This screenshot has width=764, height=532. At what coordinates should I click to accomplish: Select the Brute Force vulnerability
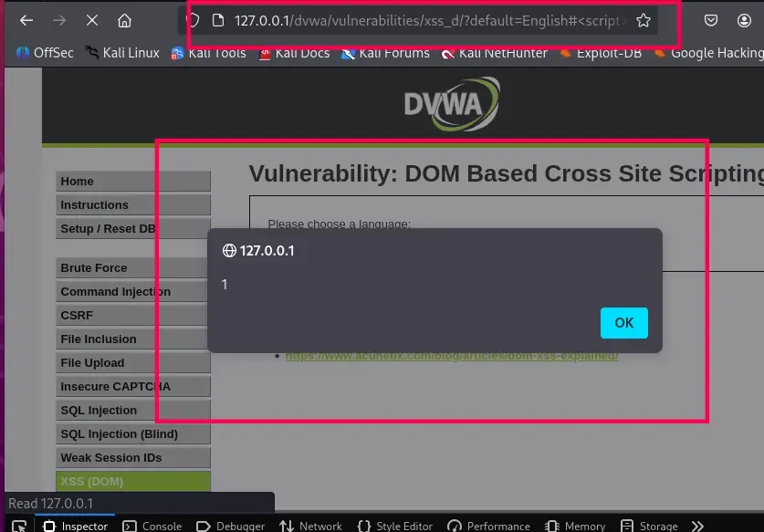(133, 268)
